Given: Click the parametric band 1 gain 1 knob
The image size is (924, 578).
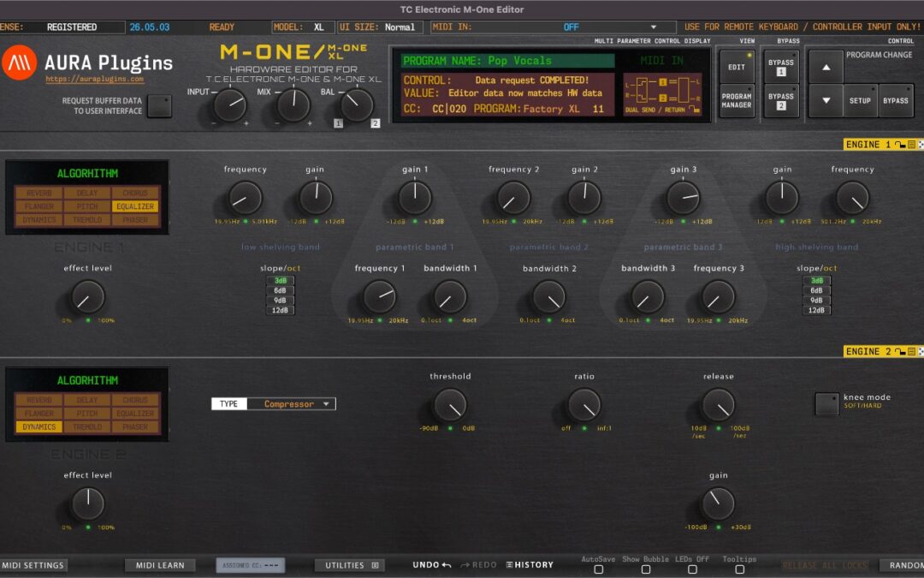Looking at the screenshot, I should [415, 198].
